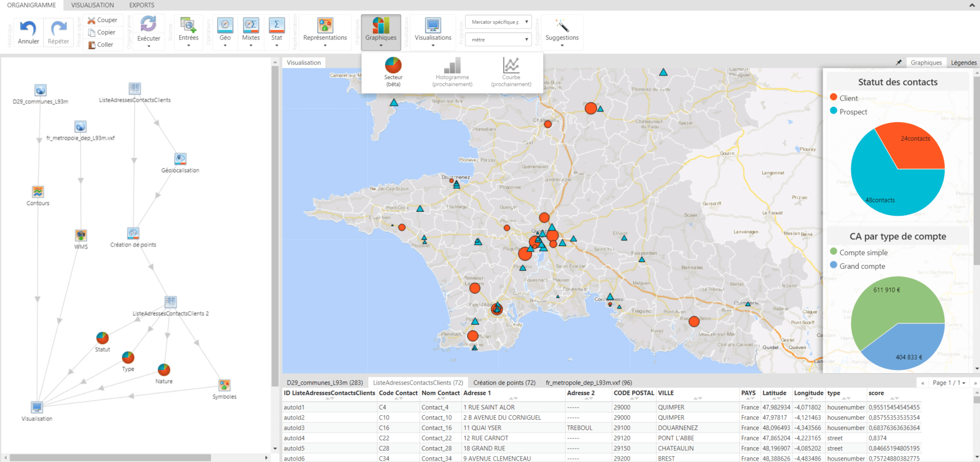Toggle the Prospect legend entry
This screenshot has width=980, height=462.
click(x=853, y=112)
